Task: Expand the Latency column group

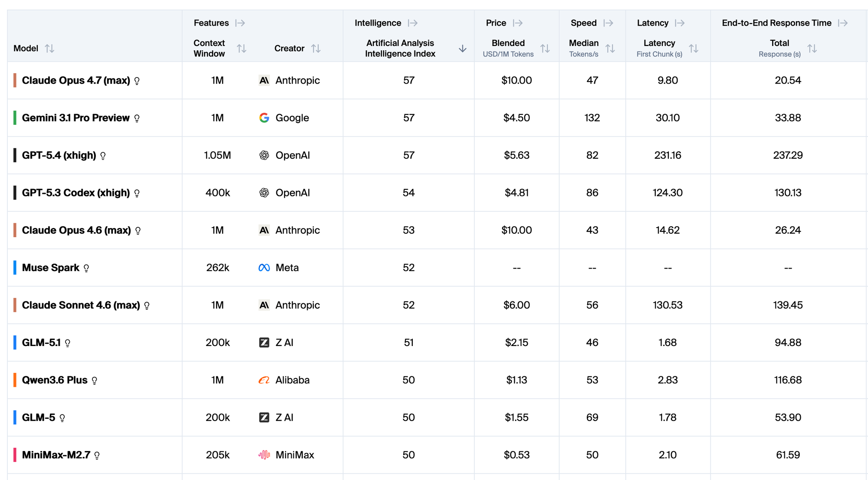Action: [x=680, y=23]
